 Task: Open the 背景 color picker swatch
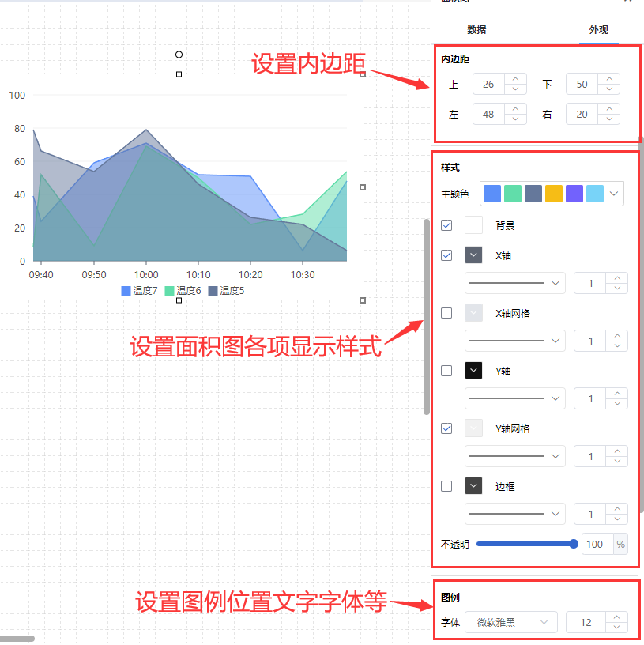coord(473,225)
